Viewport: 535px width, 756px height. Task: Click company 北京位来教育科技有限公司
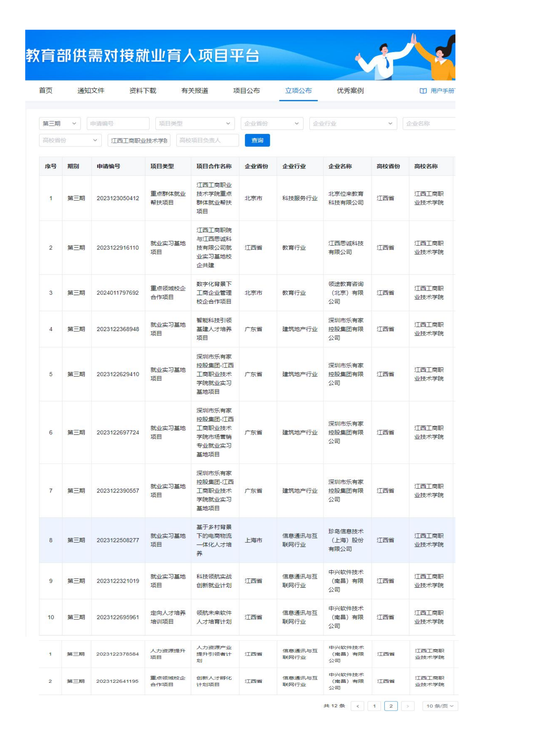346,198
